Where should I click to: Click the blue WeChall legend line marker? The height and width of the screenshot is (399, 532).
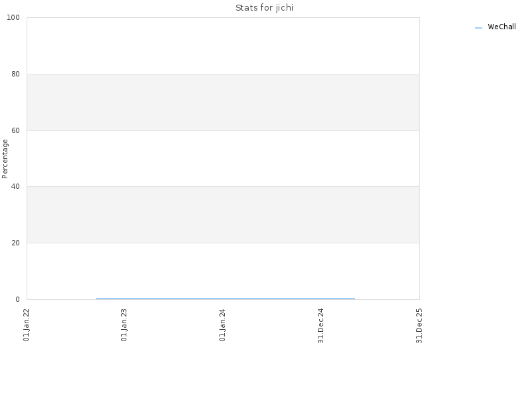[478, 28]
